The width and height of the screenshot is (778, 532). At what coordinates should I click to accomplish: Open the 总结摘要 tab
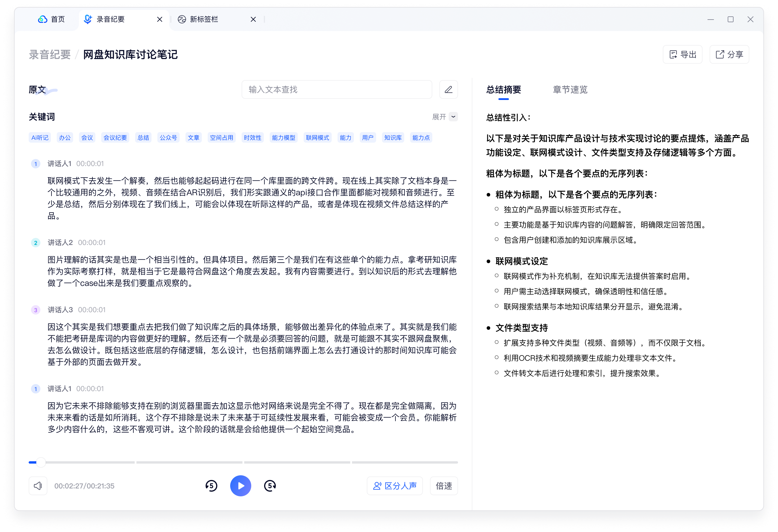point(503,90)
